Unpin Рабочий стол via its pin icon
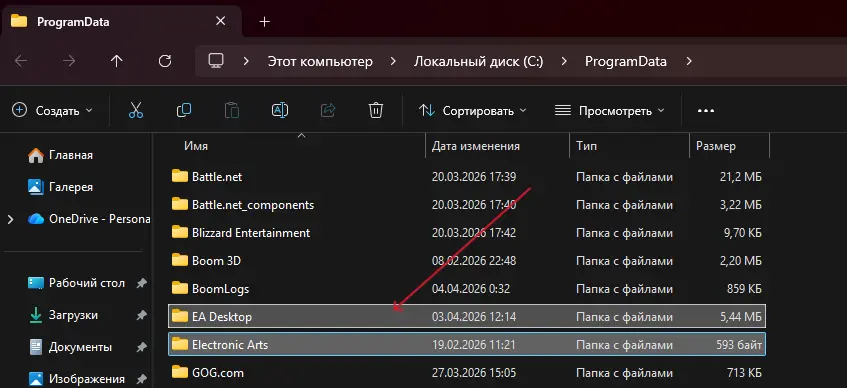The height and width of the screenshot is (388, 847). 142,283
